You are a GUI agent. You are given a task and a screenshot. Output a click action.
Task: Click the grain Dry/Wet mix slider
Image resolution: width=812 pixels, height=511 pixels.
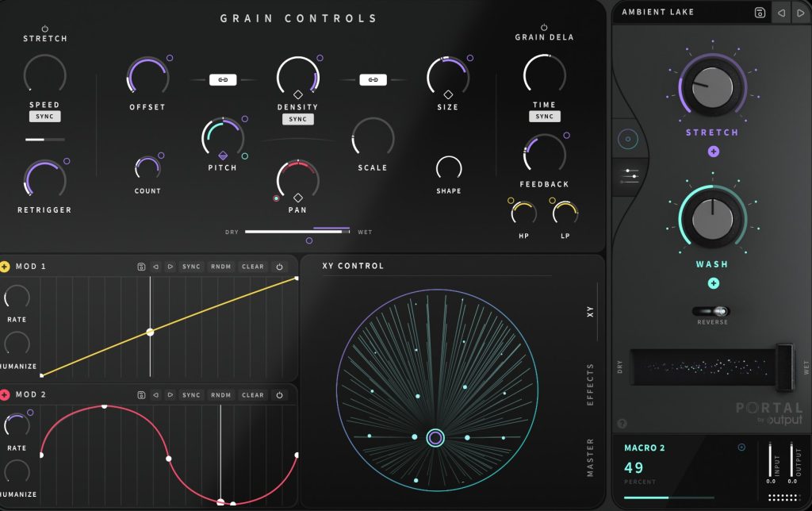point(297,232)
